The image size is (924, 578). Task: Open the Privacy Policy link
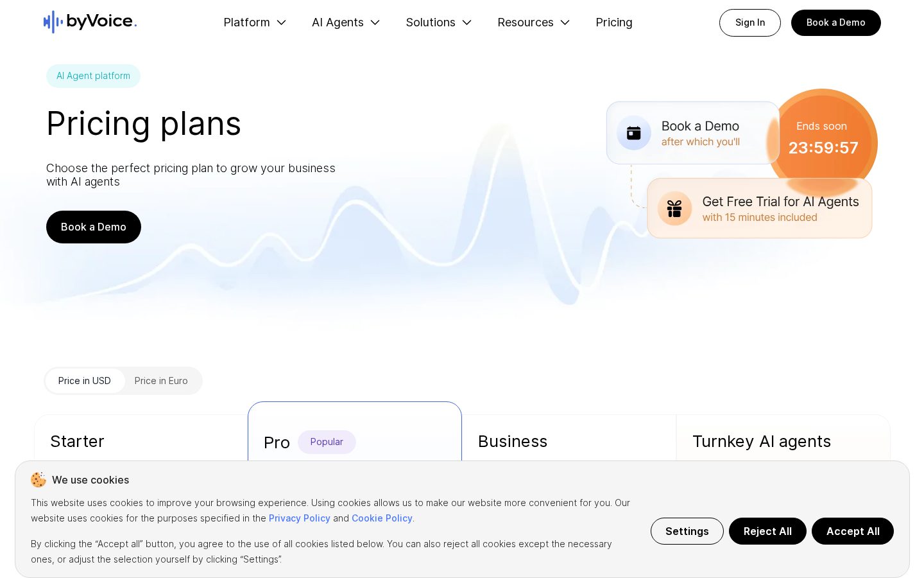tap(300, 518)
